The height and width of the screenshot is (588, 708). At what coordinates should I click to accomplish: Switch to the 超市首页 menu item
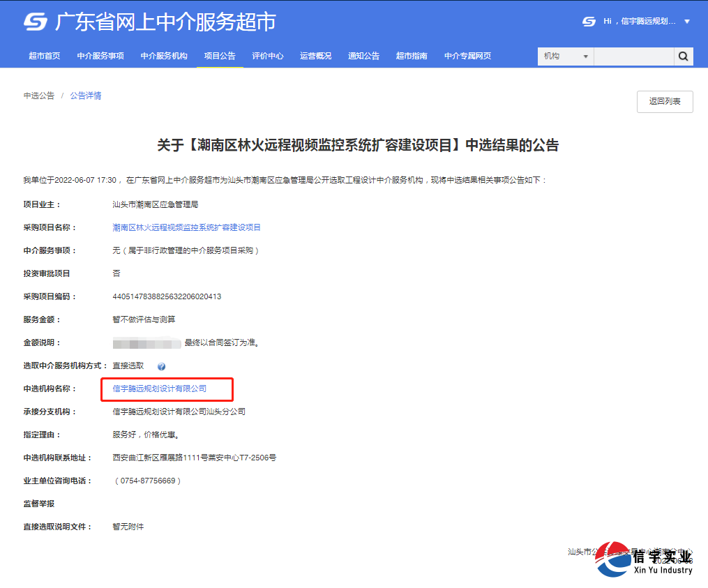[45, 56]
